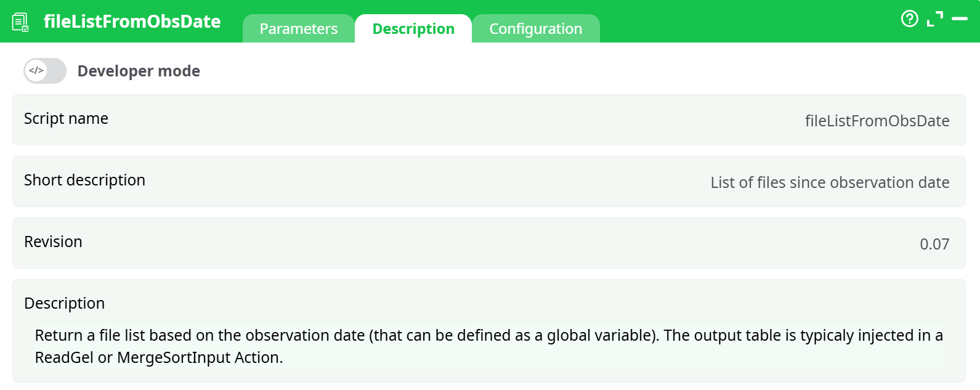Click the Revision field label
The height and width of the screenshot is (390, 980).
(x=53, y=242)
